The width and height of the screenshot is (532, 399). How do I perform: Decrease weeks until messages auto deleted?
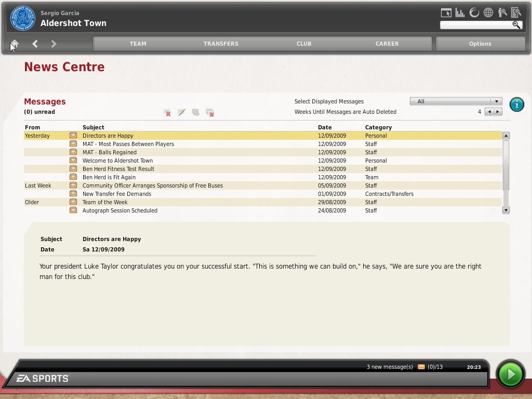click(x=489, y=112)
